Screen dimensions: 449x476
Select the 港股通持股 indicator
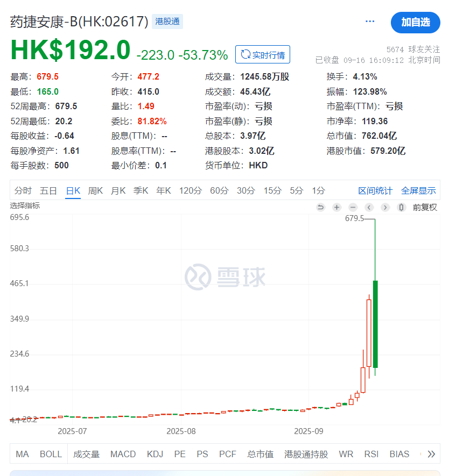tap(306, 454)
